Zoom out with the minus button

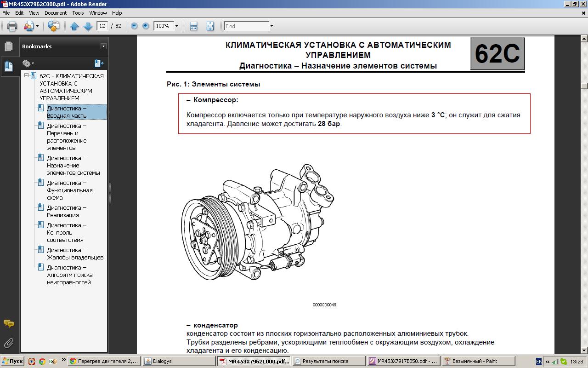tap(134, 26)
